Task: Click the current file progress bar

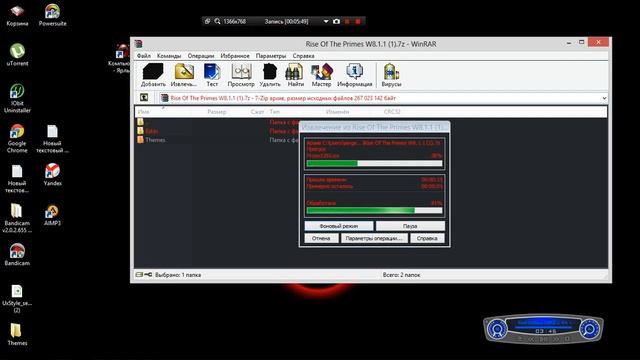Action: pos(374,163)
